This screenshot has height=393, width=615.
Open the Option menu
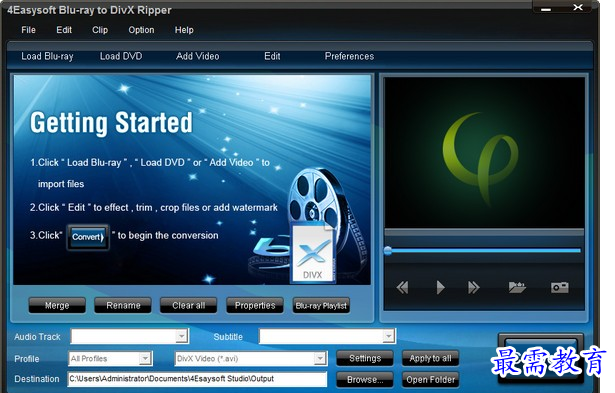pos(141,30)
